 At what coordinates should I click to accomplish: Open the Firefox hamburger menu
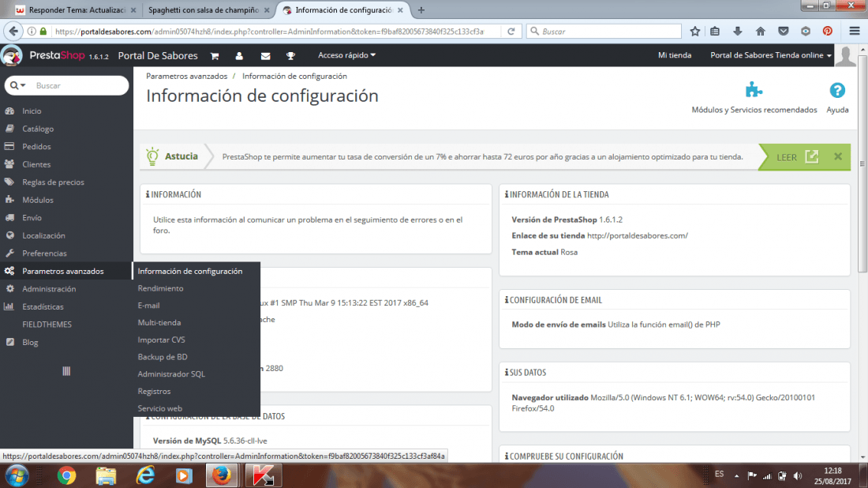854,32
